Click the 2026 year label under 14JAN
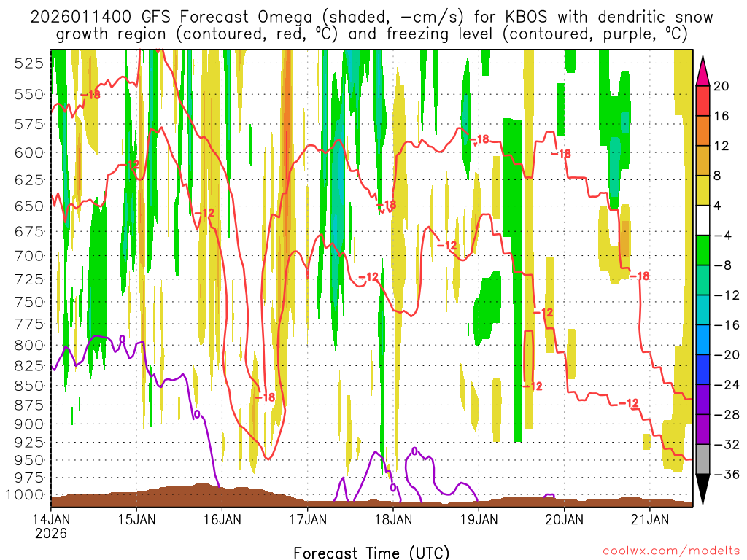The image size is (747, 560). (x=51, y=533)
